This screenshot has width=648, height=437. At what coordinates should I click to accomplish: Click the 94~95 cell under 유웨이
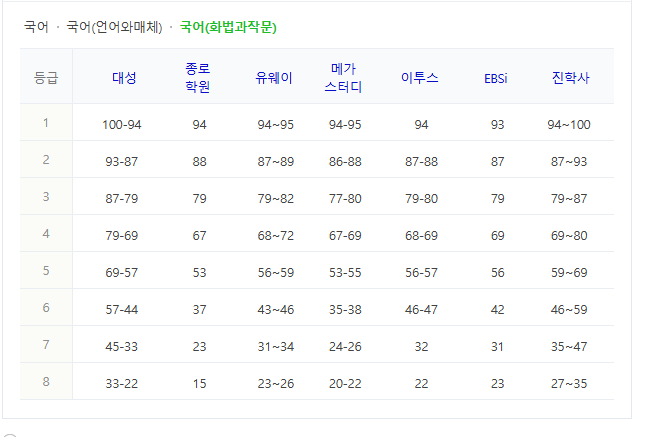tap(275, 124)
